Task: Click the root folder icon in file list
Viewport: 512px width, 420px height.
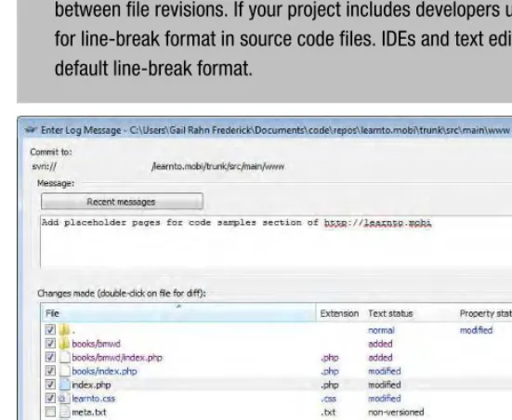Action: (65, 330)
